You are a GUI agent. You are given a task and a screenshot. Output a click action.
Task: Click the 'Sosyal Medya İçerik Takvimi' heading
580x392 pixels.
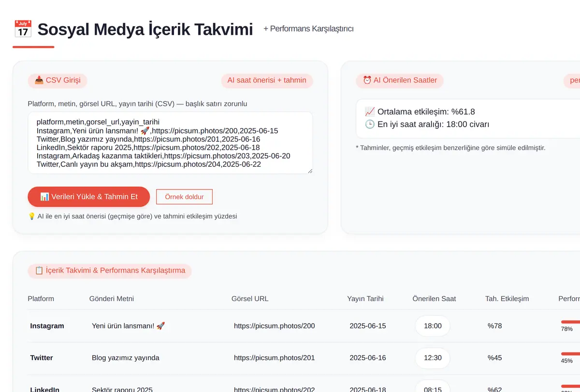point(145,29)
